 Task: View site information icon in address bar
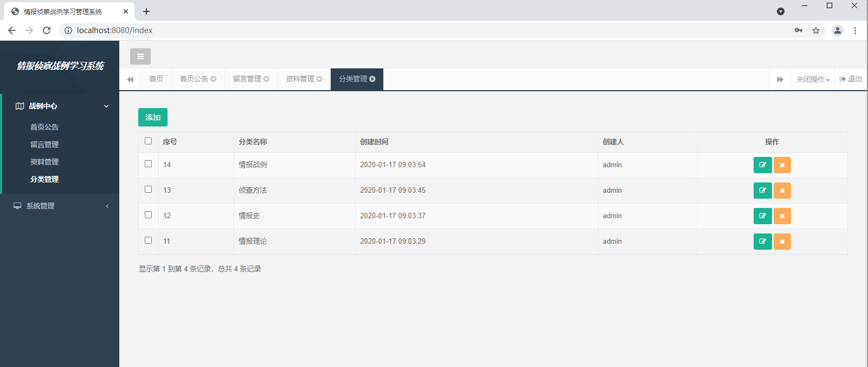[x=68, y=30]
